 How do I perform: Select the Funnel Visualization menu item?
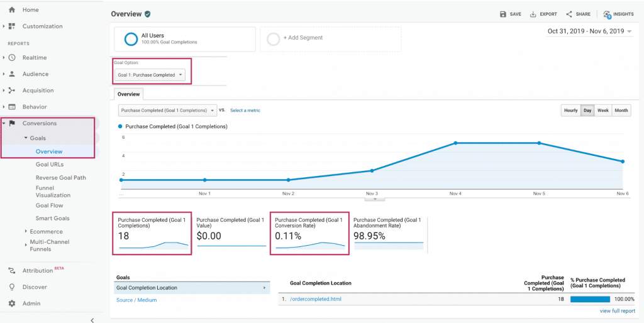tap(53, 191)
